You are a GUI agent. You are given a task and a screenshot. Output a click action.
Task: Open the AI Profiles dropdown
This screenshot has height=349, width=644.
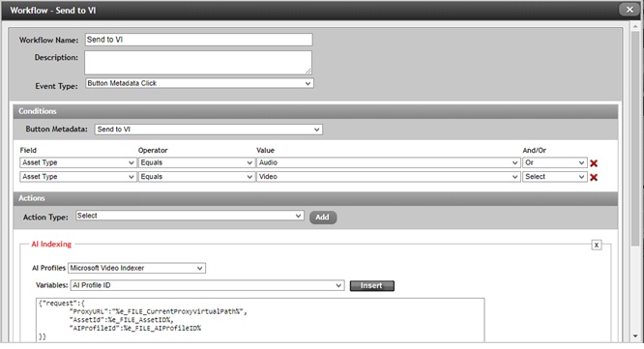click(136, 268)
